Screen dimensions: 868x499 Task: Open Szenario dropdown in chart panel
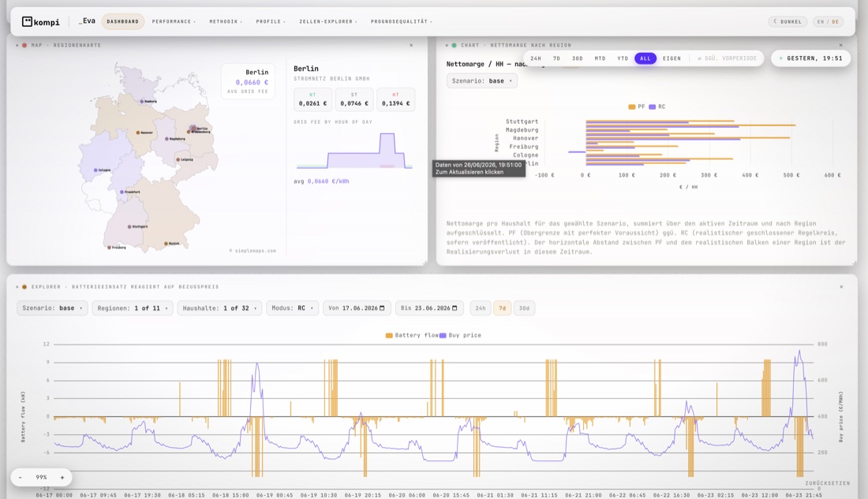[x=481, y=80]
